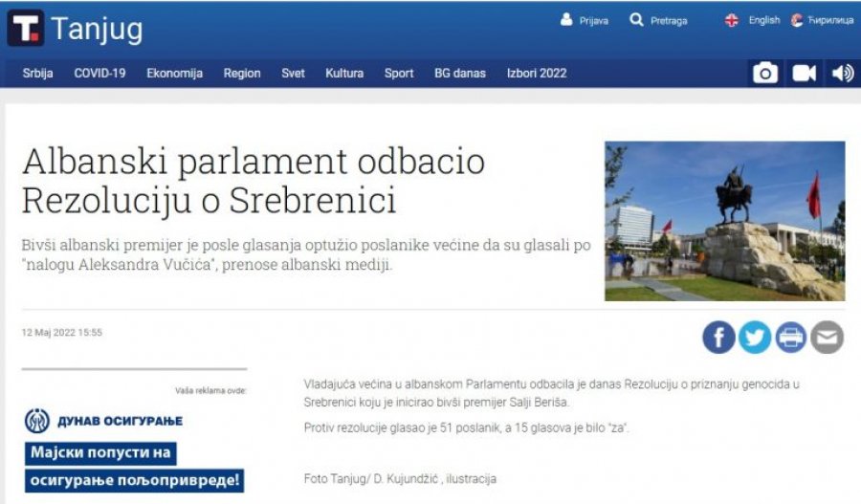Click the Tanjug logo icon
The image size is (861, 504).
click(26, 29)
